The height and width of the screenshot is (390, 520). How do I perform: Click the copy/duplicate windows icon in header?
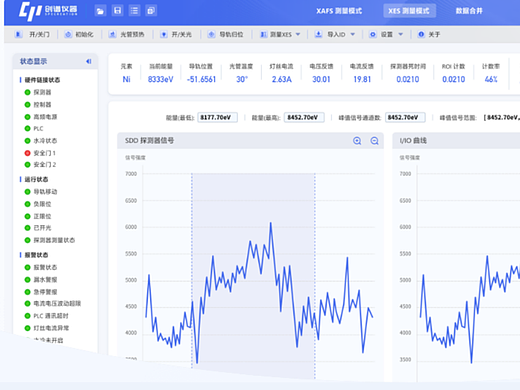click(x=151, y=11)
